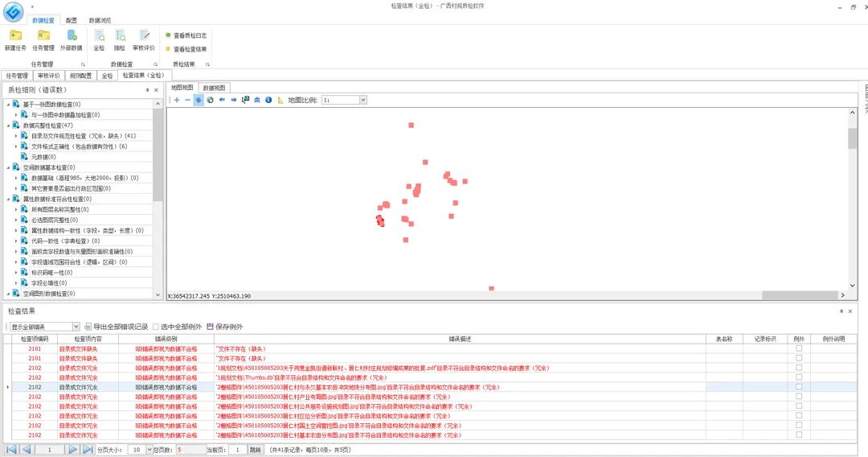The image size is (868, 457).
Task: Pin the 质检细则 panel
Action: [147, 90]
